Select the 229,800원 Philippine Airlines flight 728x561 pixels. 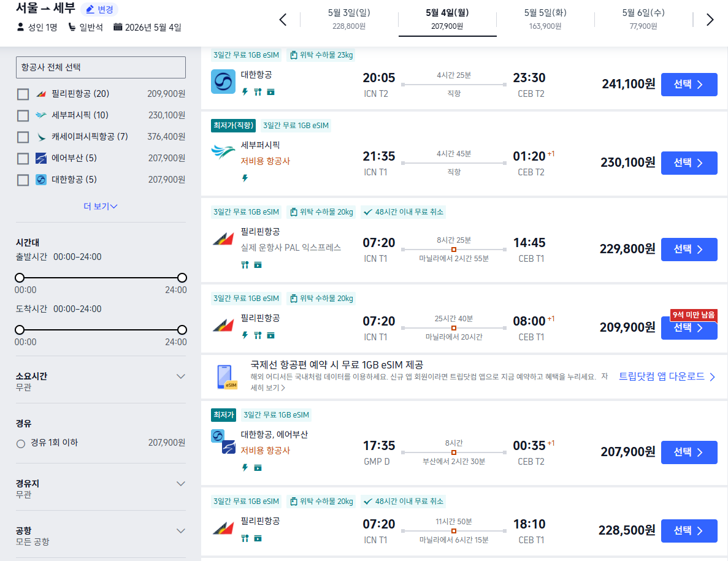[x=689, y=249]
